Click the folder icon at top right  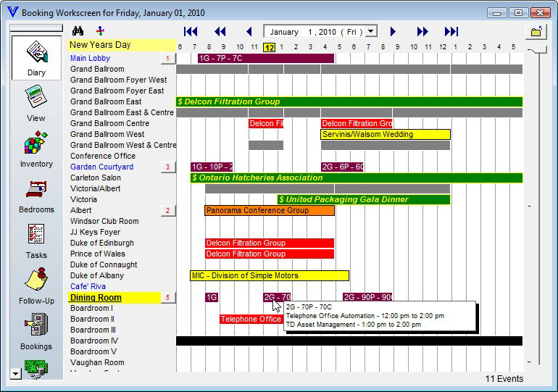click(x=536, y=32)
